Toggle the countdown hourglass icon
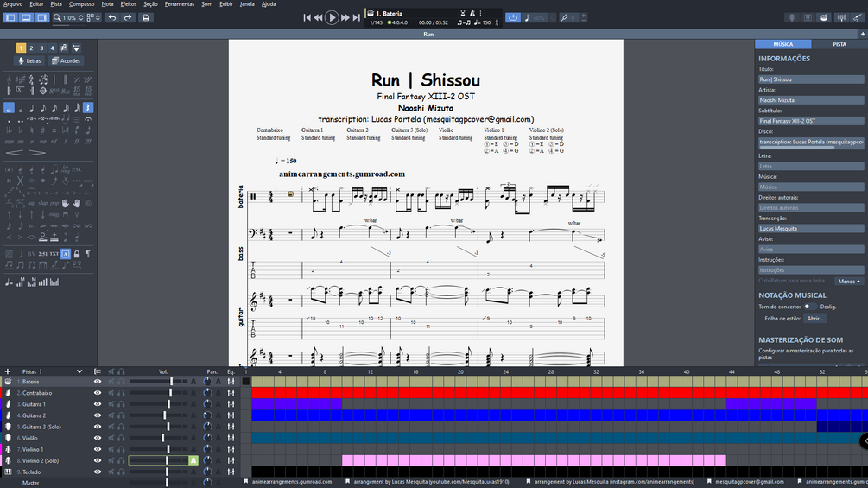Screen dimensions: 868x488 [463, 13]
